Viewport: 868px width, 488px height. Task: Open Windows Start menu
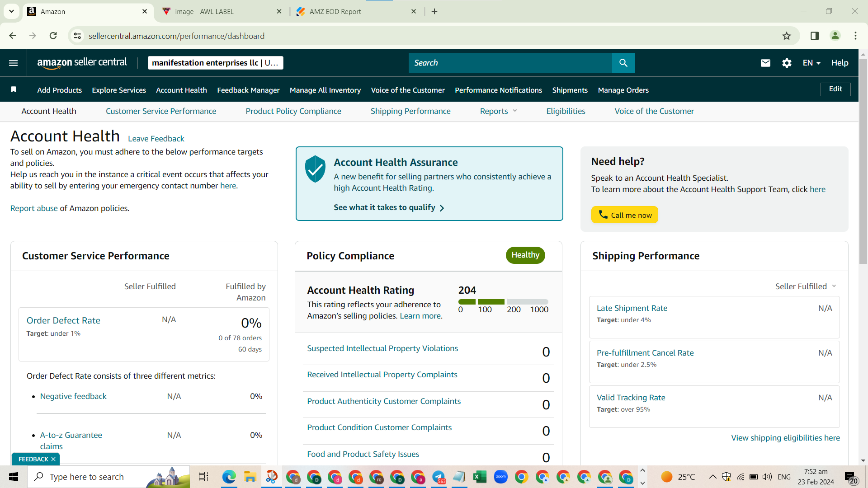tap(14, 477)
